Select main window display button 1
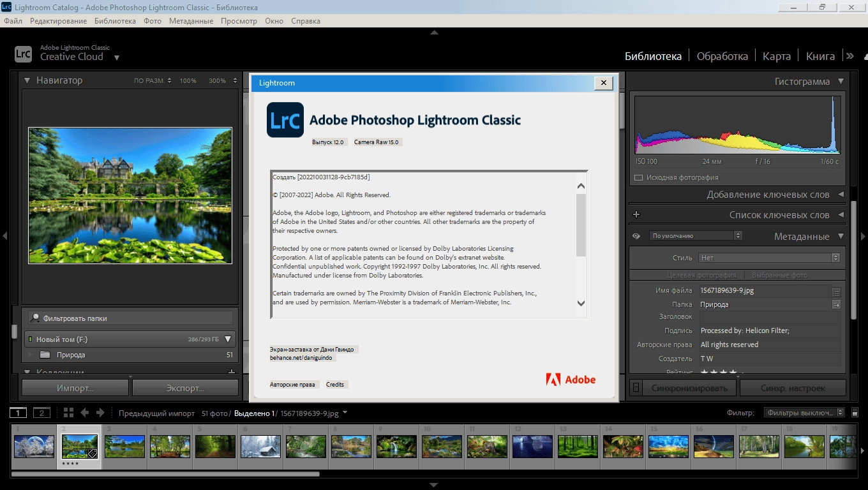 pos(19,413)
